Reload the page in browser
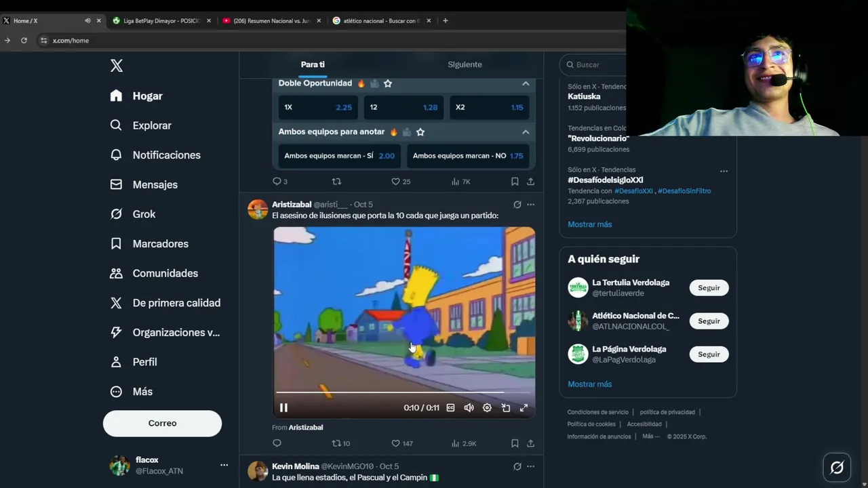 pyautogui.click(x=24, y=41)
